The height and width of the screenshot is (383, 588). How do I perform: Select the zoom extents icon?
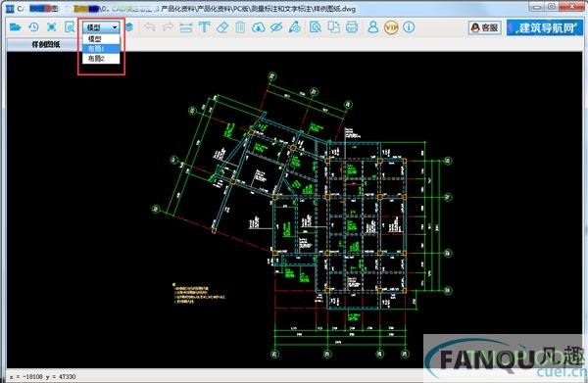tap(52, 27)
